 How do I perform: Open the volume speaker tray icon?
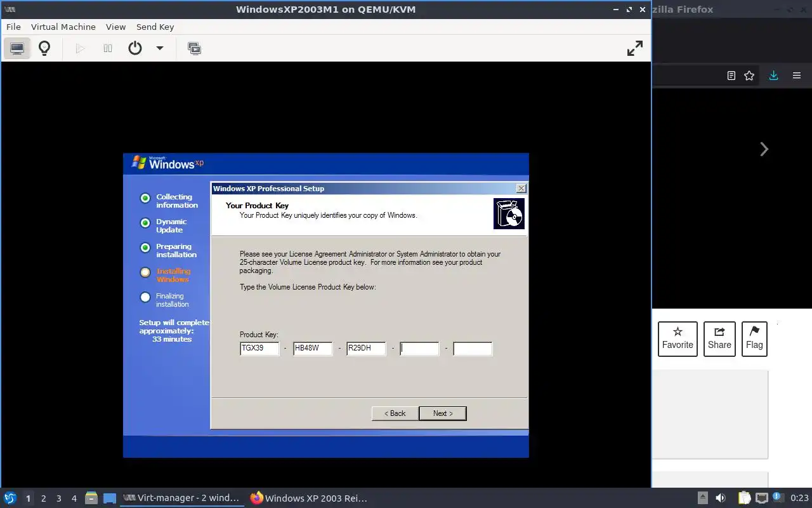pos(721,498)
